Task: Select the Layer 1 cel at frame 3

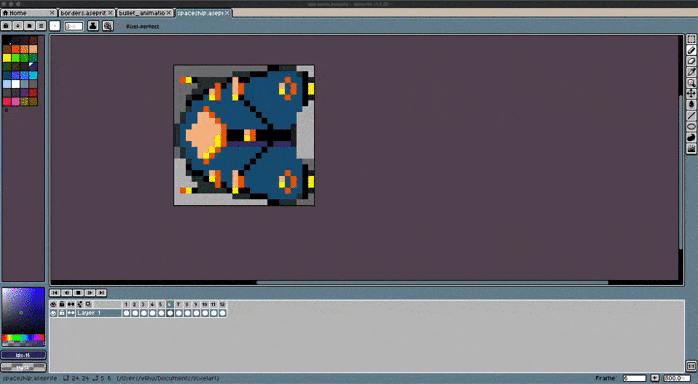Action: [144, 313]
